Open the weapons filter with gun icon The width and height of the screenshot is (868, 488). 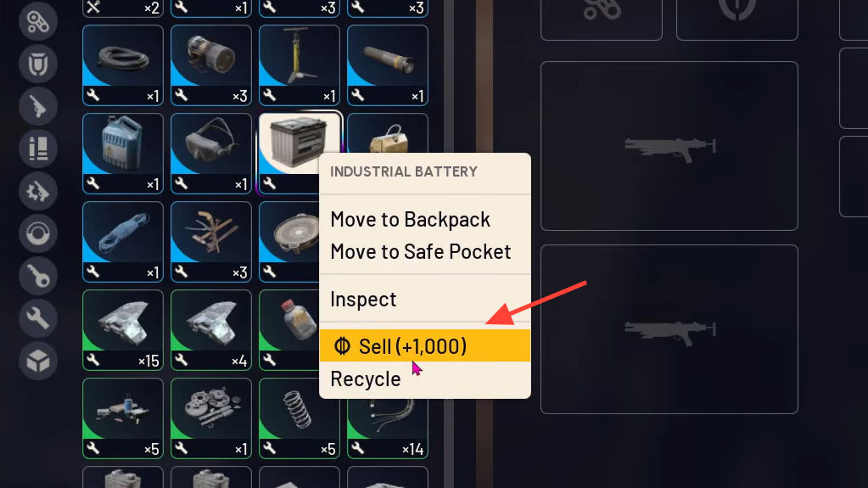(x=37, y=106)
